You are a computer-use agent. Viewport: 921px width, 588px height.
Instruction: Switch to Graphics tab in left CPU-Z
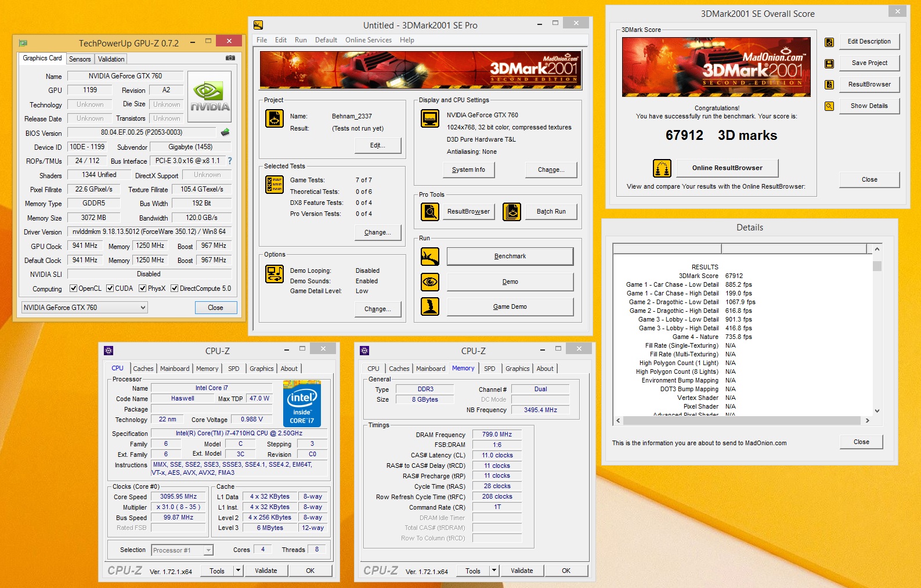coord(262,369)
